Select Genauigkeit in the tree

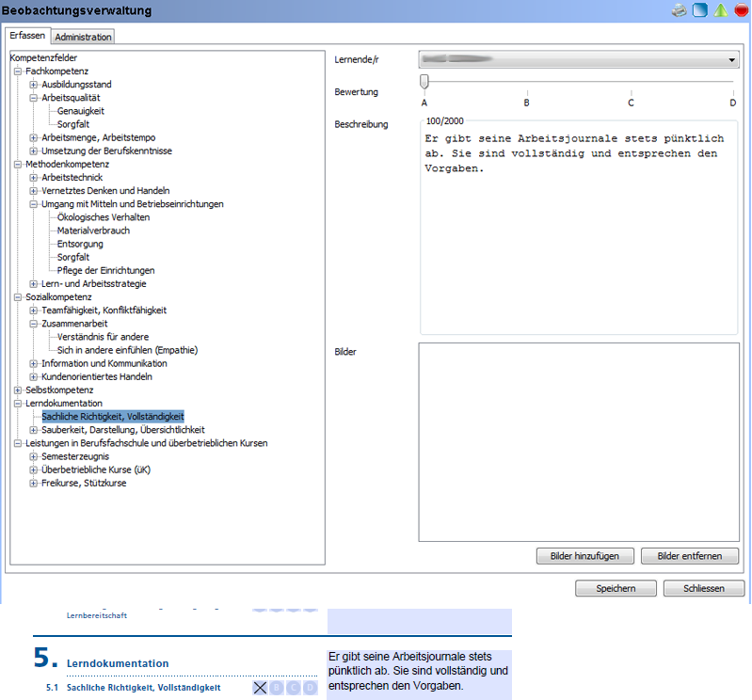coord(81,111)
